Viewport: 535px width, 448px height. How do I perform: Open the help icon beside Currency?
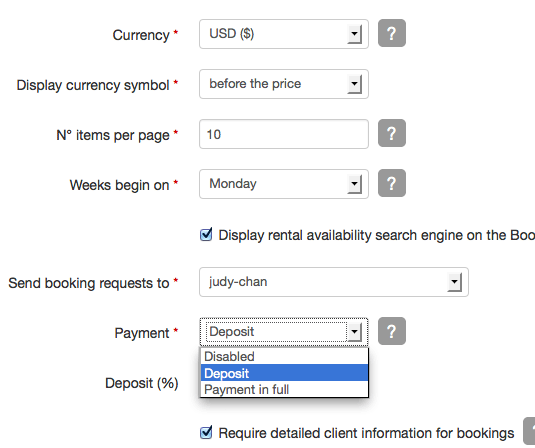[392, 33]
